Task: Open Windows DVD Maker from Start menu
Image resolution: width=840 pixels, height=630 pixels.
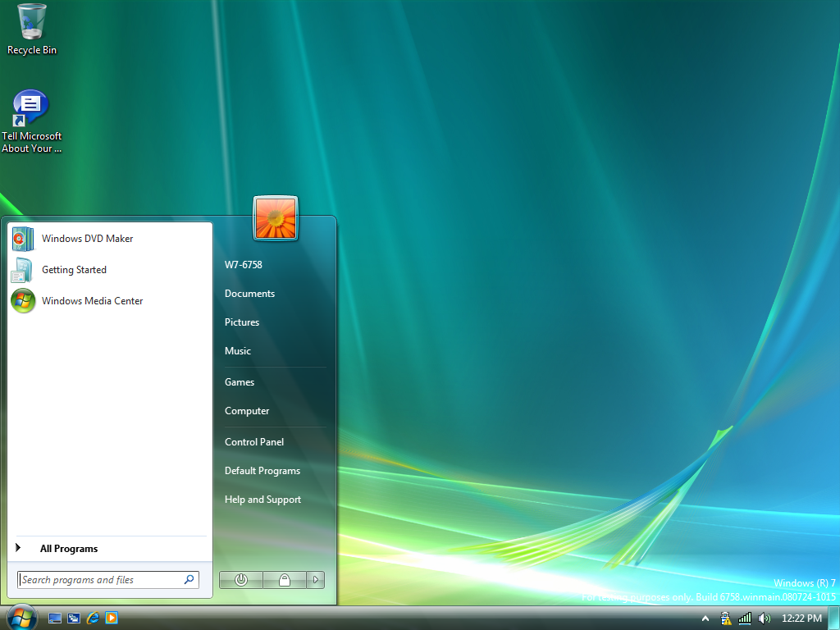Action: point(87,239)
